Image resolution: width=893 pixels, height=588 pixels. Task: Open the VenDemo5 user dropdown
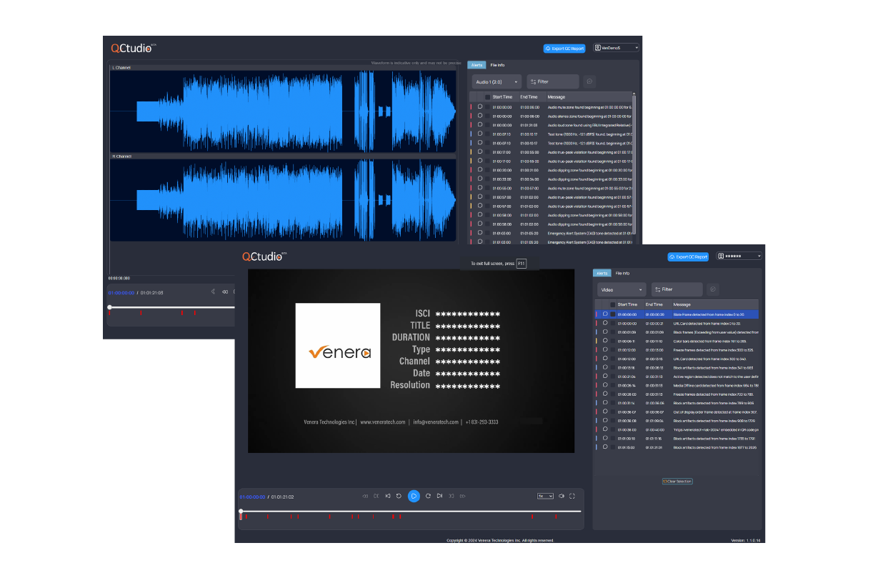pos(616,48)
